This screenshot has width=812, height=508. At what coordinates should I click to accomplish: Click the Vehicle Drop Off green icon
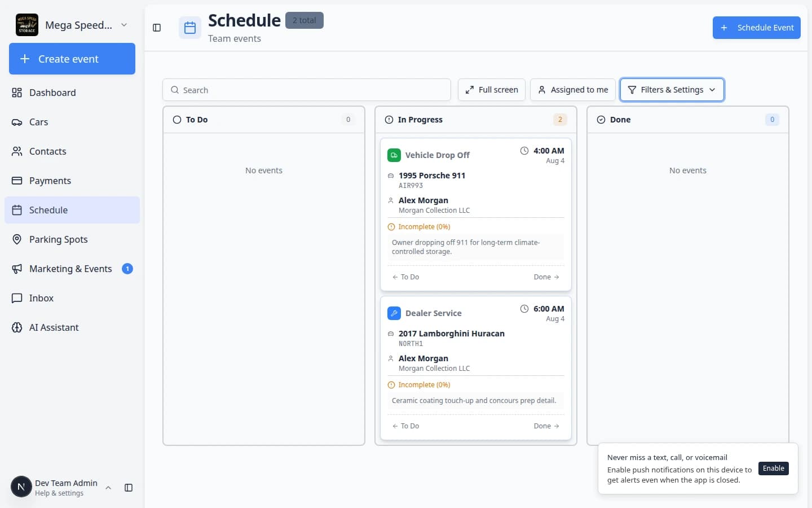[x=394, y=155]
